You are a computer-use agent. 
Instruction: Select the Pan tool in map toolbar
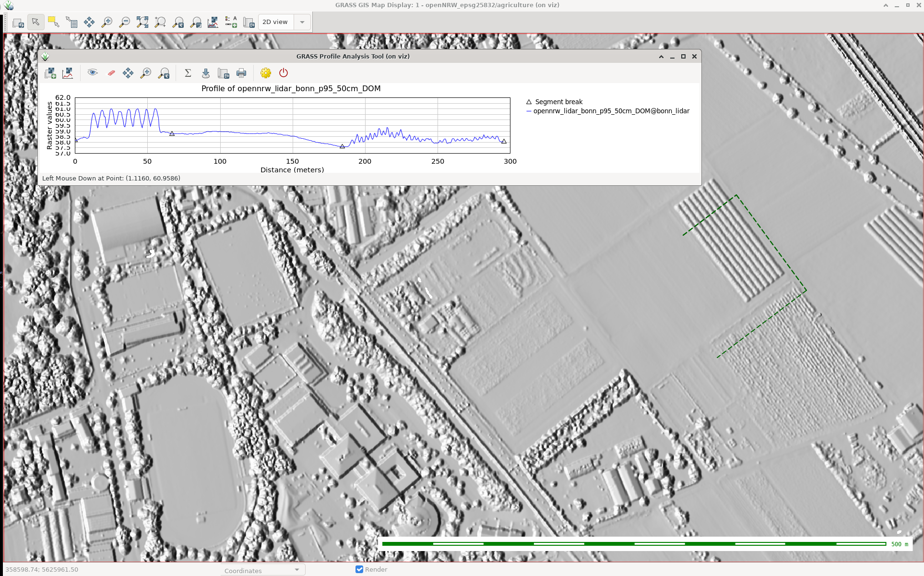point(89,22)
